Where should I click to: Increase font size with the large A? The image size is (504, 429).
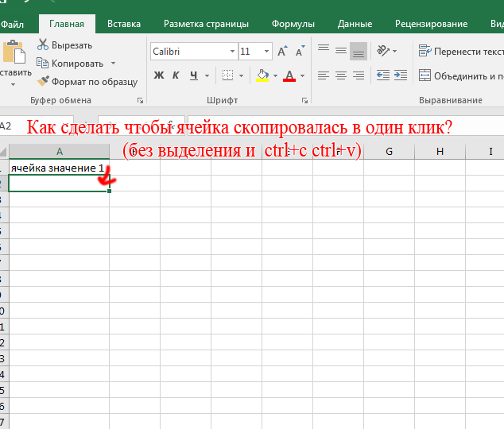[x=282, y=52]
